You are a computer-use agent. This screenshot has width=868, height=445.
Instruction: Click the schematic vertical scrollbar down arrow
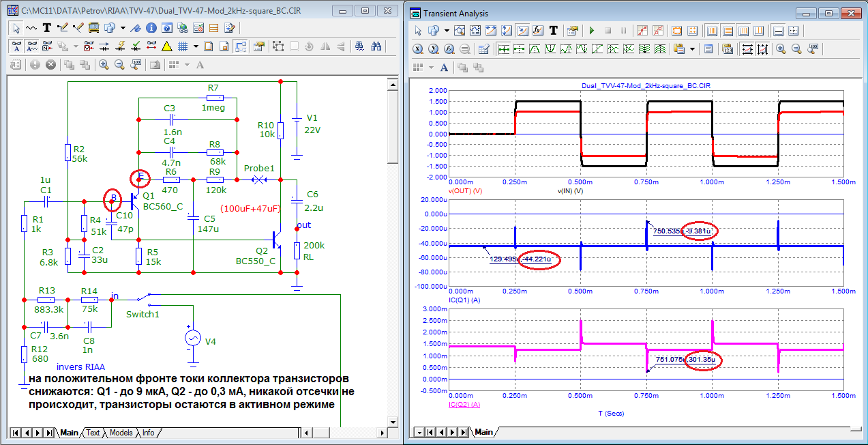pos(392,420)
